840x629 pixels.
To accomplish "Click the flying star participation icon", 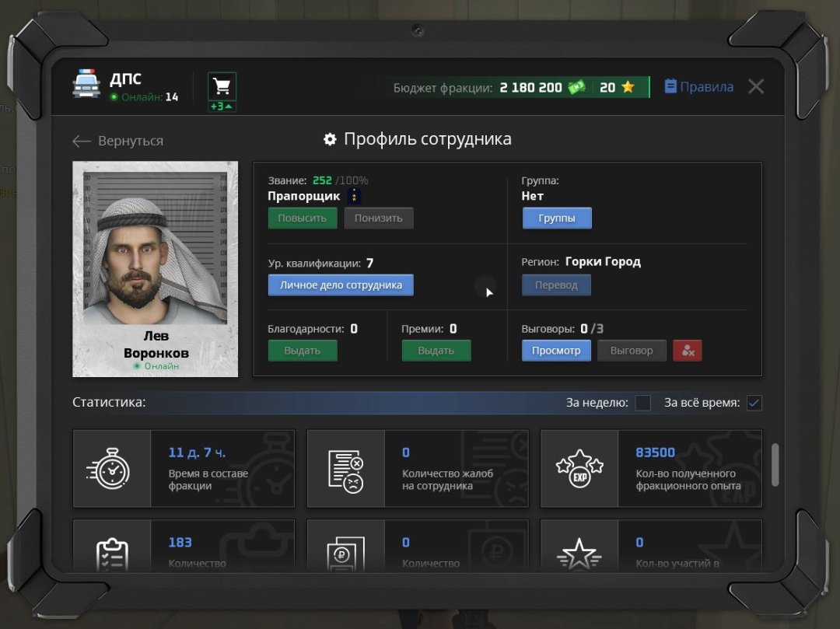I will (579, 554).
